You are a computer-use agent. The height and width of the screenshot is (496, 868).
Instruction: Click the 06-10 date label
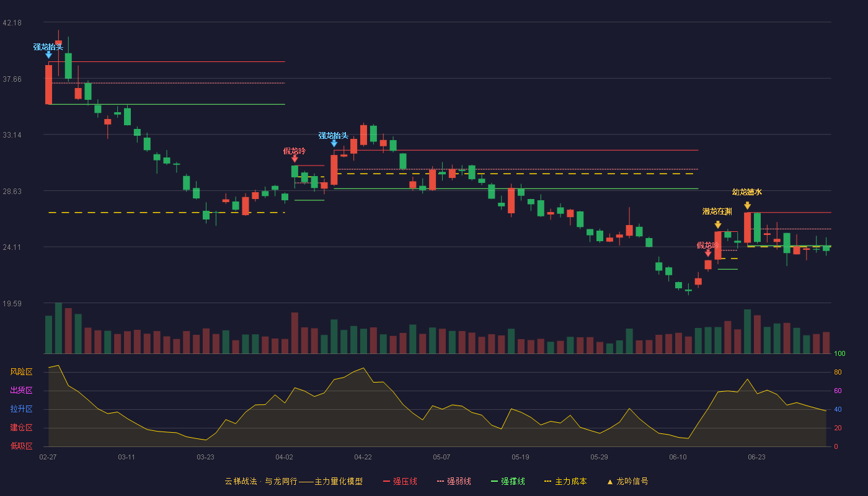point(678,457)
